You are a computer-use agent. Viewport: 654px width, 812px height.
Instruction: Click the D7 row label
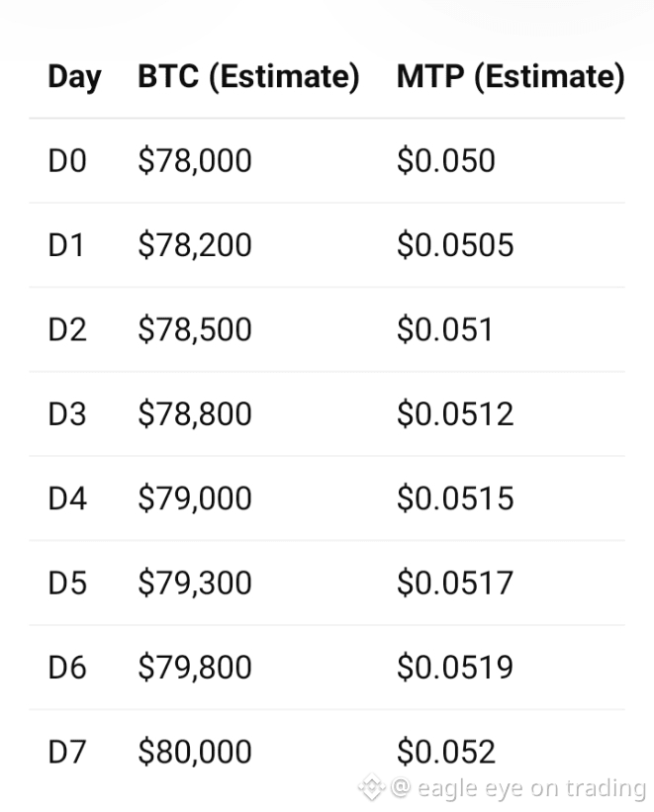pos(67,752)
